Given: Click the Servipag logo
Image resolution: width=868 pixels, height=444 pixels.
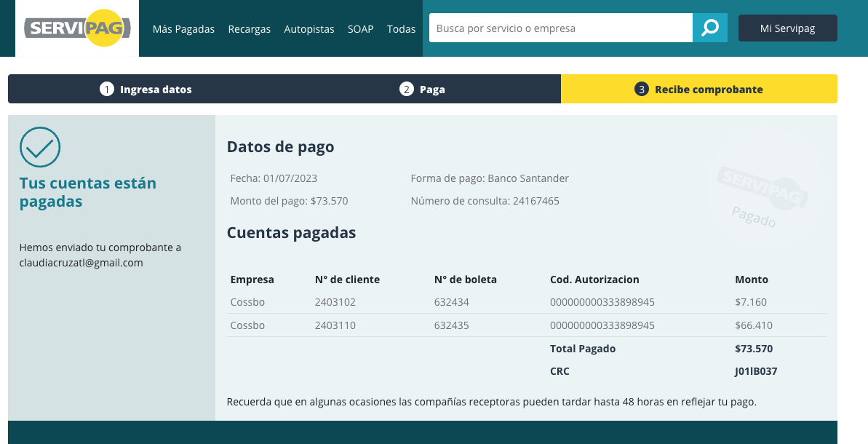Looking at the screenshot, I should pos(76,28).
